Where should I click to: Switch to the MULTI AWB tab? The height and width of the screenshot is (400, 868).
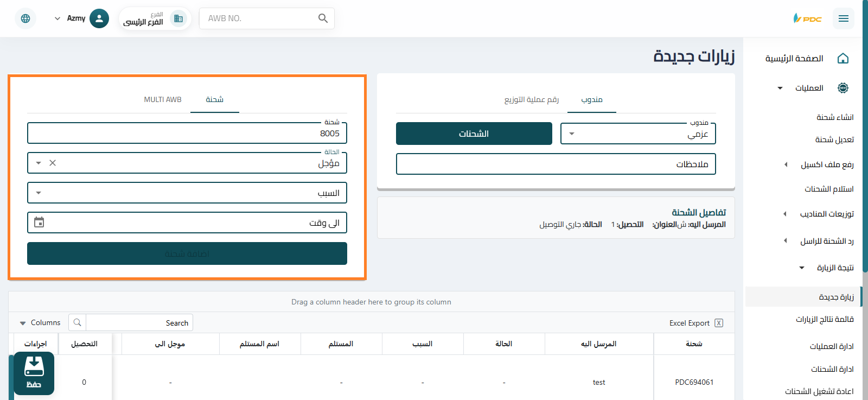pos(163,100)
